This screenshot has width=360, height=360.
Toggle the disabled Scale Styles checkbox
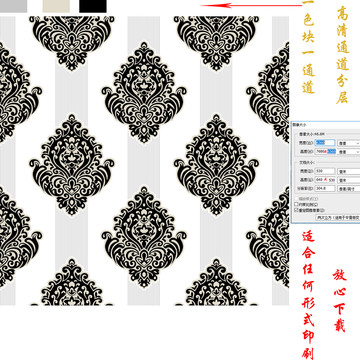tap(296, 199)
